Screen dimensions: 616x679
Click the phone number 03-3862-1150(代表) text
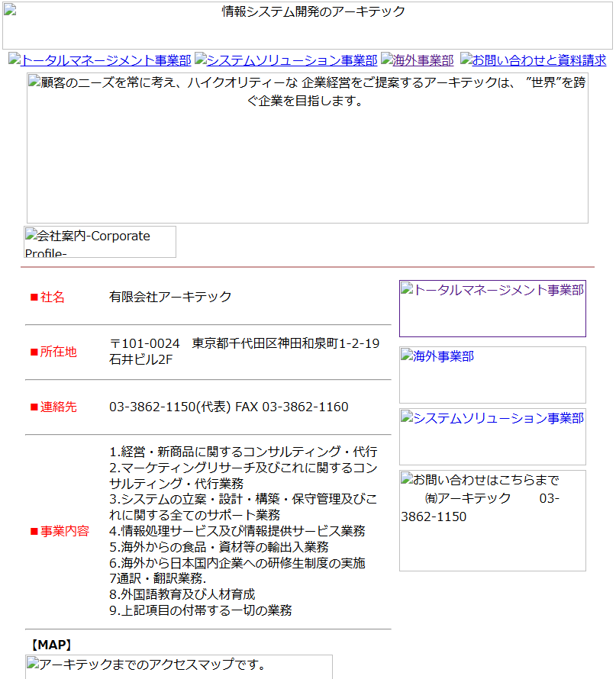[x=170, y=407]
